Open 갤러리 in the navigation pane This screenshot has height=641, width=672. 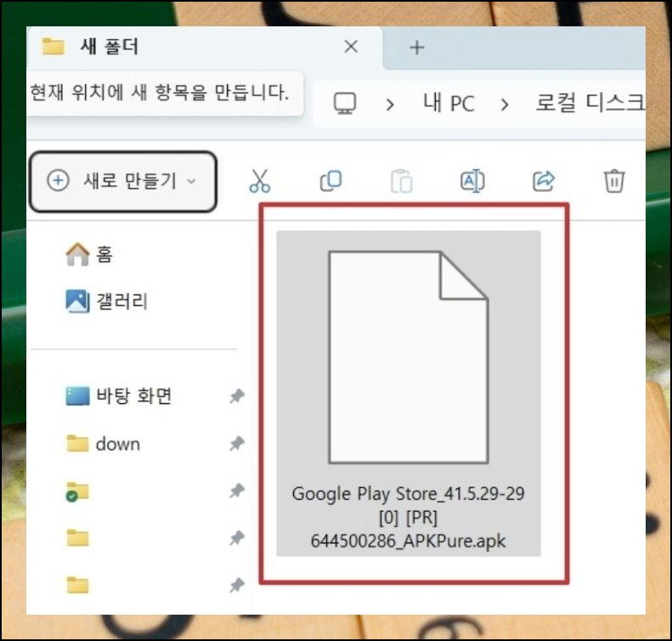(x=106, y=301)
